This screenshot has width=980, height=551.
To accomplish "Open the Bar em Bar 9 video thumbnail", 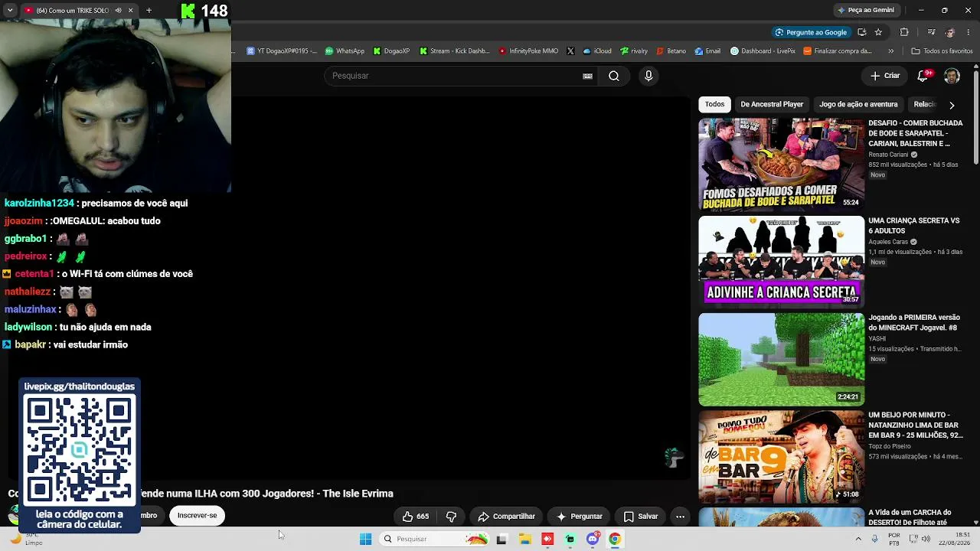I will pos(781,456).
